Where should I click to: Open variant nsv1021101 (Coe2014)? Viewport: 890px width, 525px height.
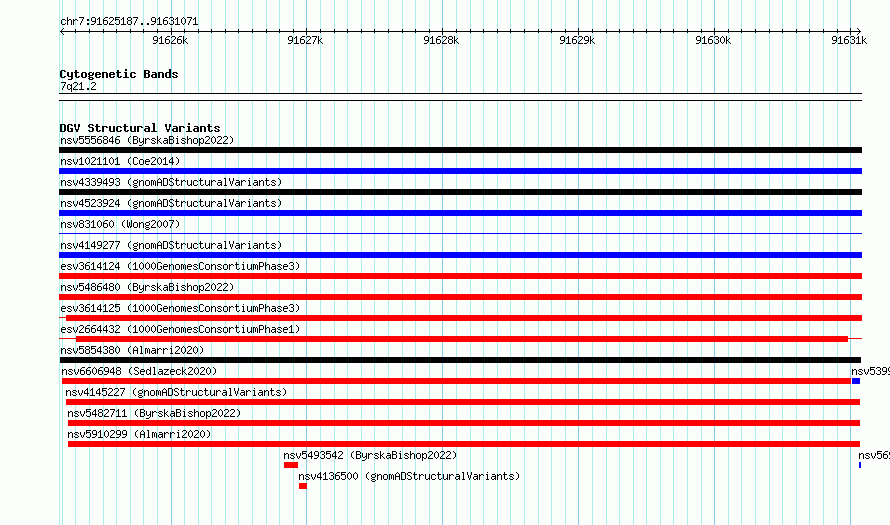click(120, 161)
